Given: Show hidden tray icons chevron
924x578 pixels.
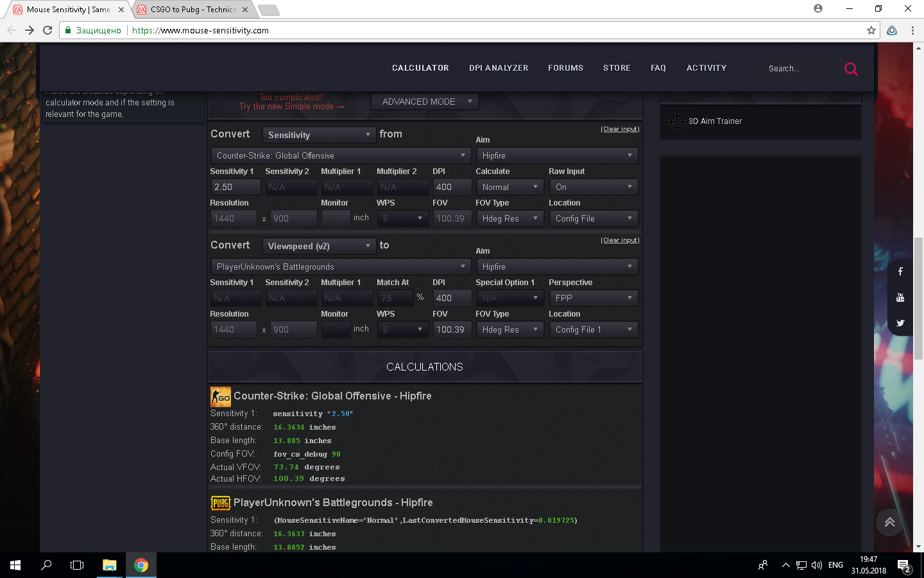Looking at the screenshot, I should click(785, 565).
